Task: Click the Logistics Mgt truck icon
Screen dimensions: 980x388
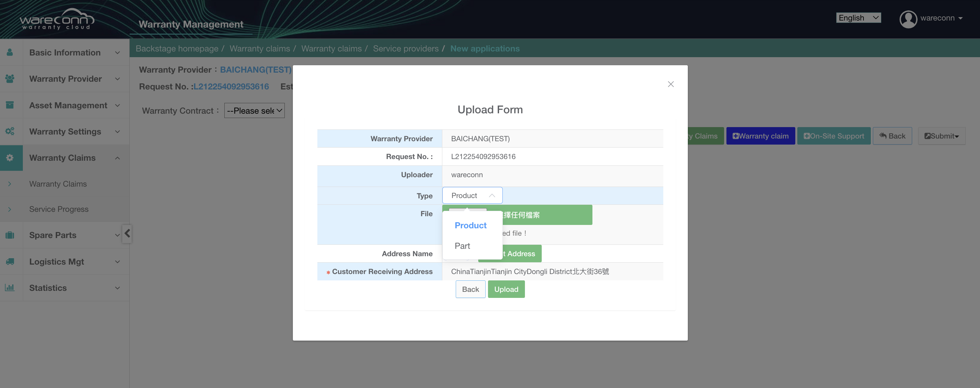Action: point(10,261)
